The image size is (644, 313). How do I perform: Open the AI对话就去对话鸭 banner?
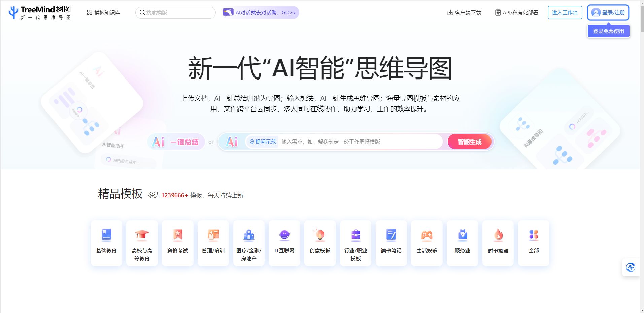(x=261, y=12)
